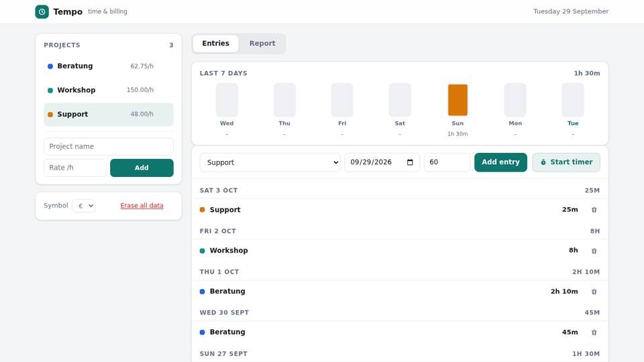Screen dimensions: 644x362
Task: Switch to the Report tab
Action: pos(262,44)
